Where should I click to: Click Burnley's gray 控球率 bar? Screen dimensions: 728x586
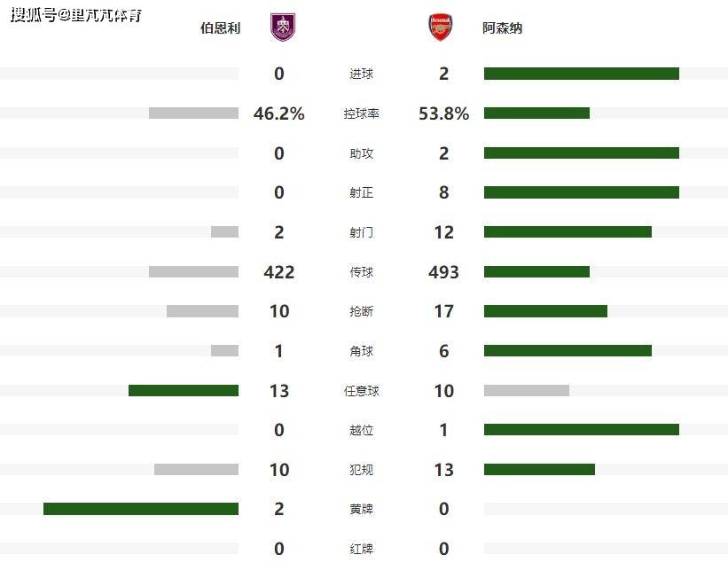193,113
